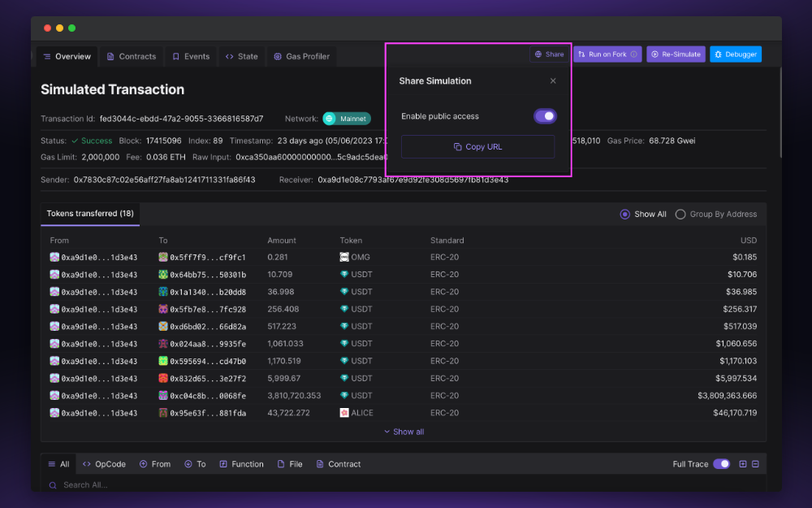Select the File trace filter
The image size is (812, 508).
pos(289,463)
